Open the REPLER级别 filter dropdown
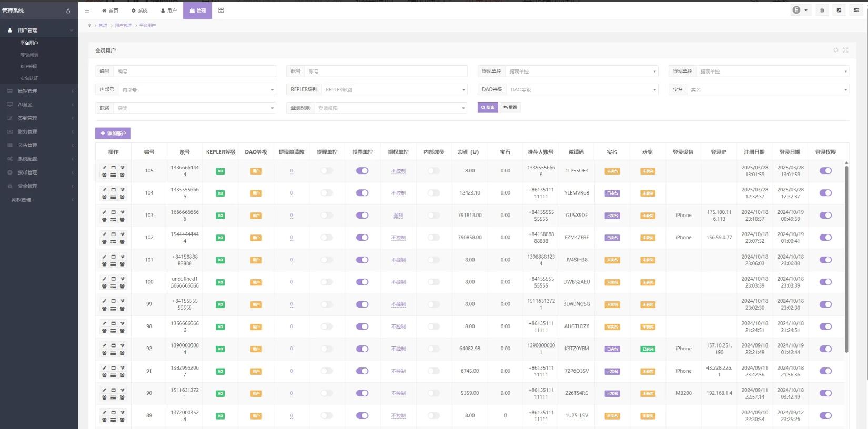868x429 pixels. coord(392,90)
